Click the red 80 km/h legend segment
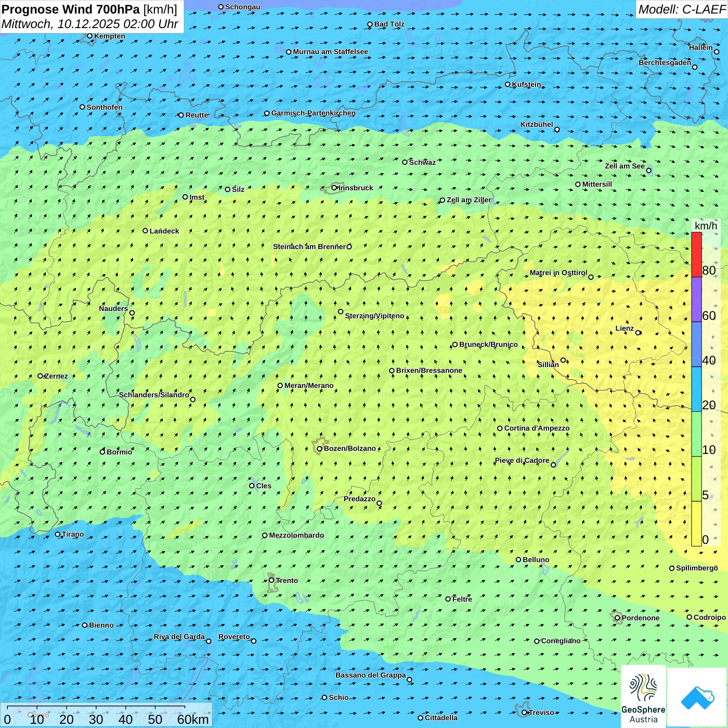 click(696, 254)
